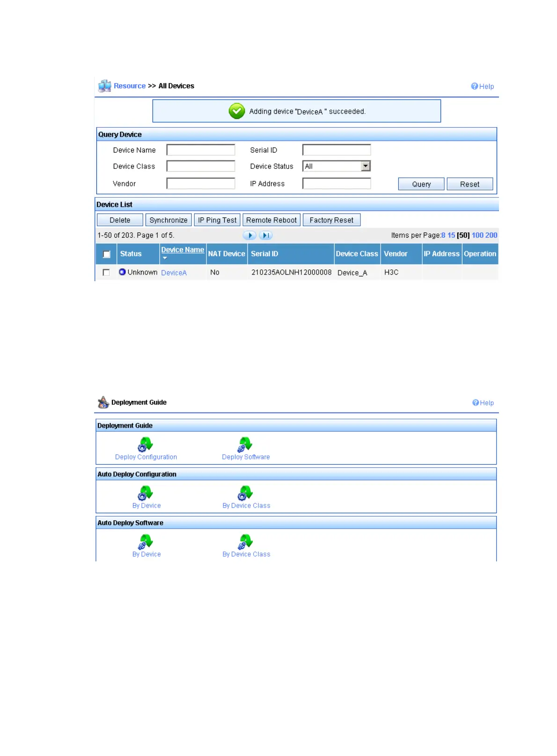Image resolution: width=557 pixels, height=756 pixels.
Task: Click the Delete button
Action: click(120, 220)
